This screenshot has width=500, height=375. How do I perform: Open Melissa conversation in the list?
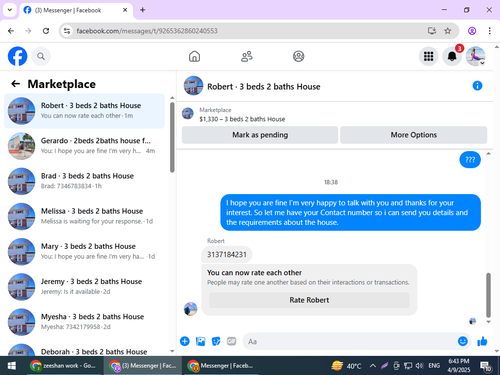point(84,216)
